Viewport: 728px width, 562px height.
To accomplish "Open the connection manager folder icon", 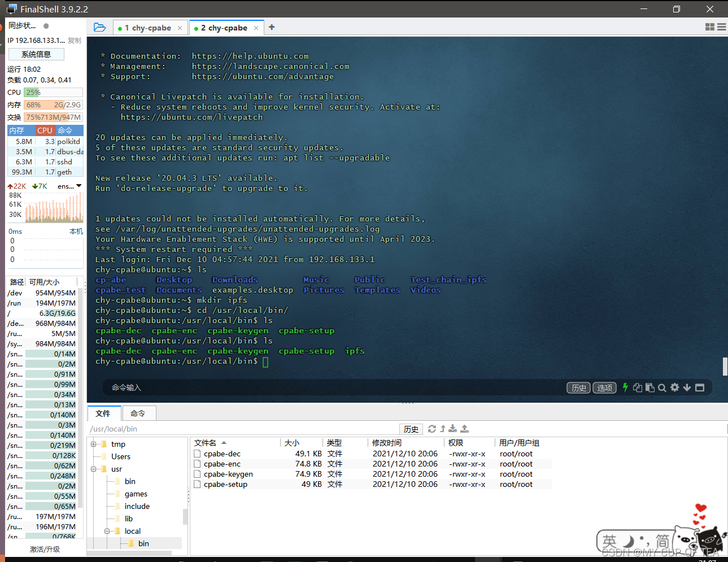I will point(99,27).
